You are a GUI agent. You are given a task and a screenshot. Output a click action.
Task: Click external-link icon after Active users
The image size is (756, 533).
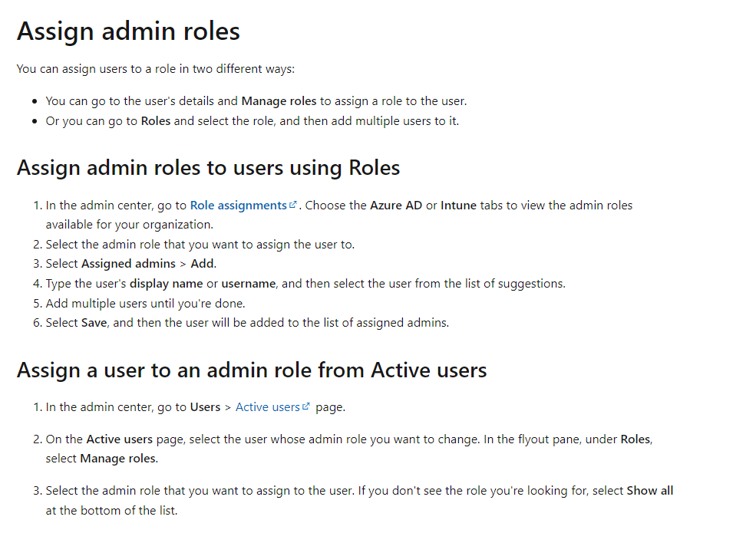click(x=305, y=406)
